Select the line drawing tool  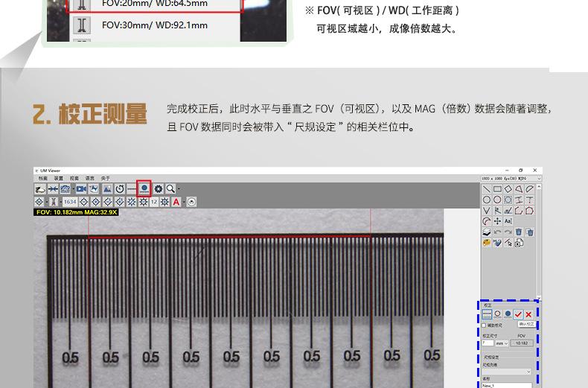coord(487,189)
